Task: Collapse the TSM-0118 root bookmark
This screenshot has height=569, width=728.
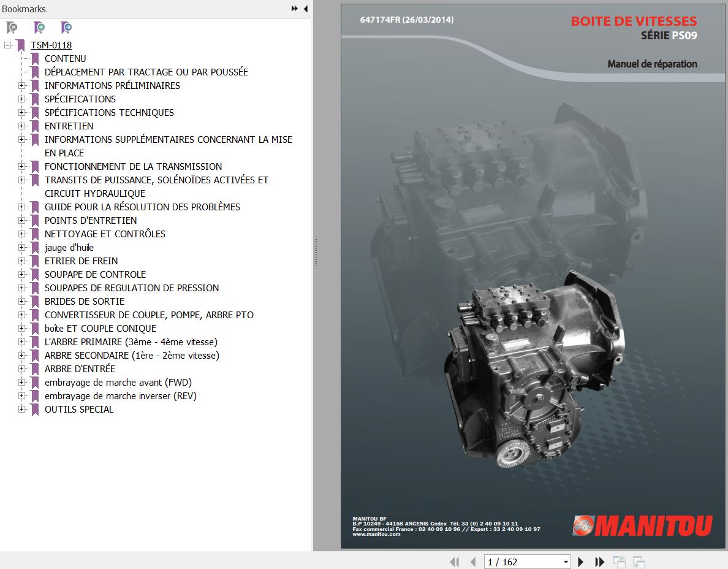Action: [7, 45]
